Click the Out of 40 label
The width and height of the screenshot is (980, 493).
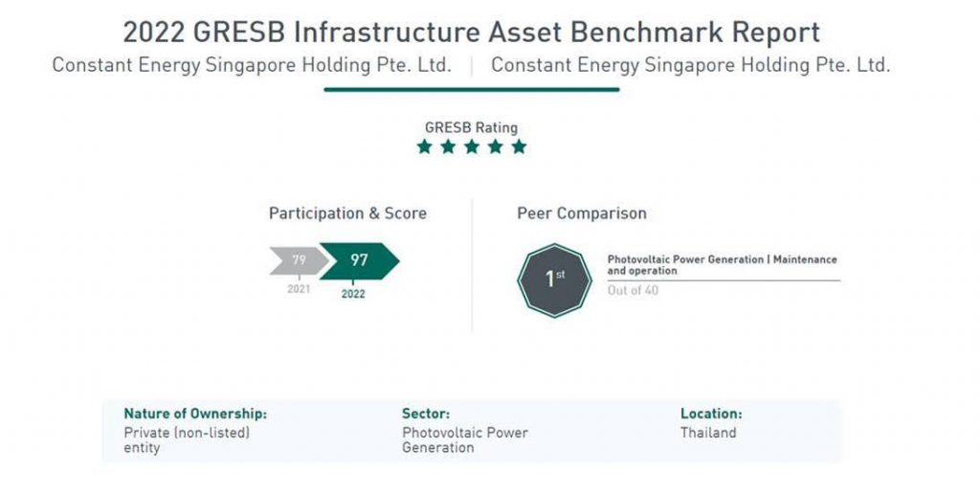click(633, 290)
